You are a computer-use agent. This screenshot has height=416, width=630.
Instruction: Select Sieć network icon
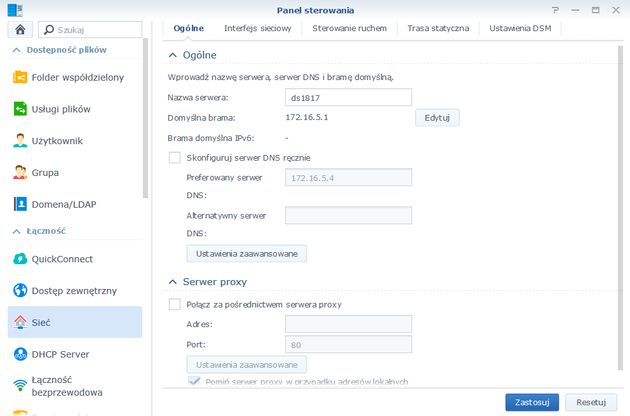[20, 322]
